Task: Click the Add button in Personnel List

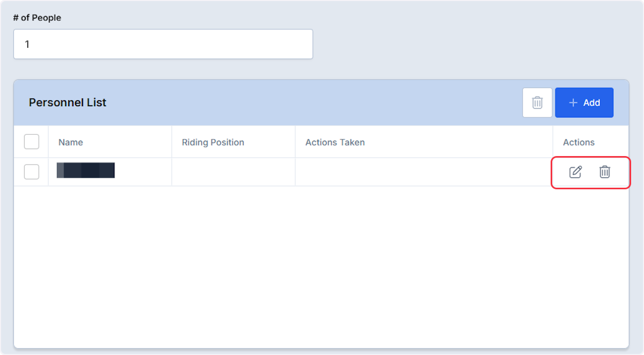Action: (584, 102)
